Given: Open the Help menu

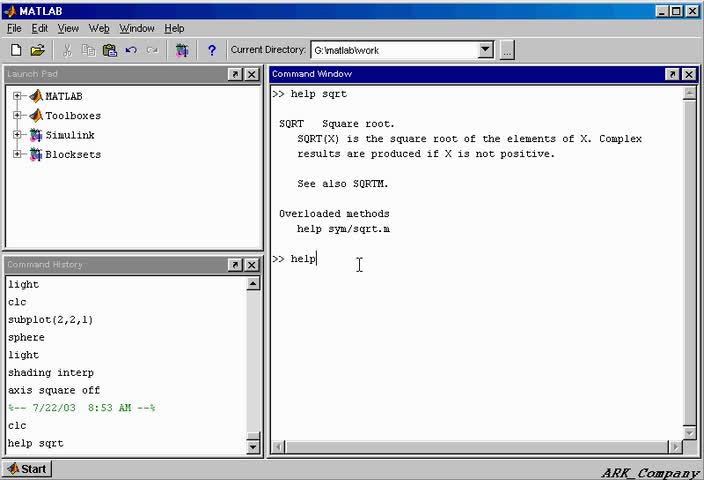Looking at the screenshot, I should [x=174, y=28].
